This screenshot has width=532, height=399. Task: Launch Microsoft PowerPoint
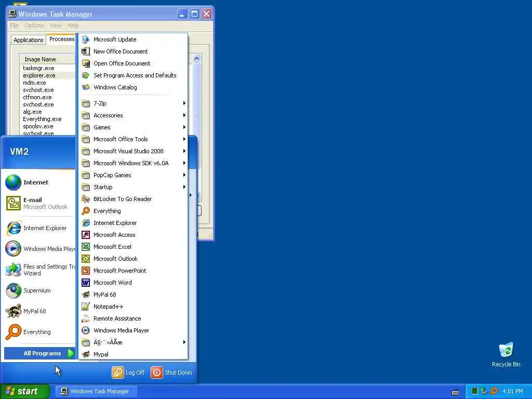(133, 271)
